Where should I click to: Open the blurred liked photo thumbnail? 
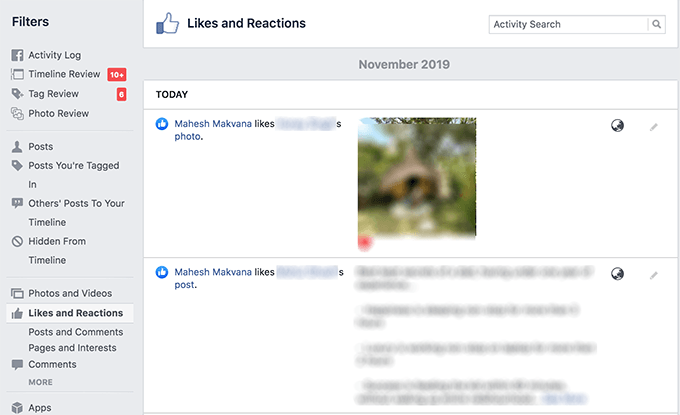417,178
